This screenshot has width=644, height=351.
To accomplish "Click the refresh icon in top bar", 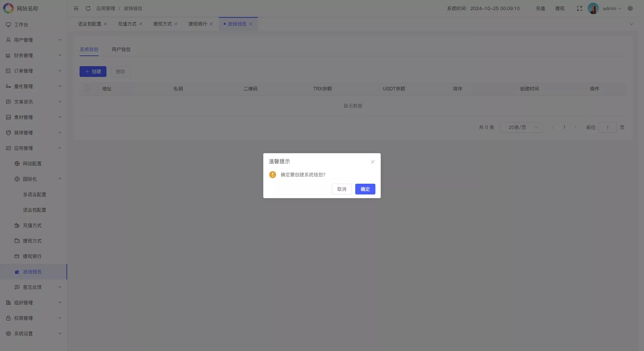I will 88,8.
